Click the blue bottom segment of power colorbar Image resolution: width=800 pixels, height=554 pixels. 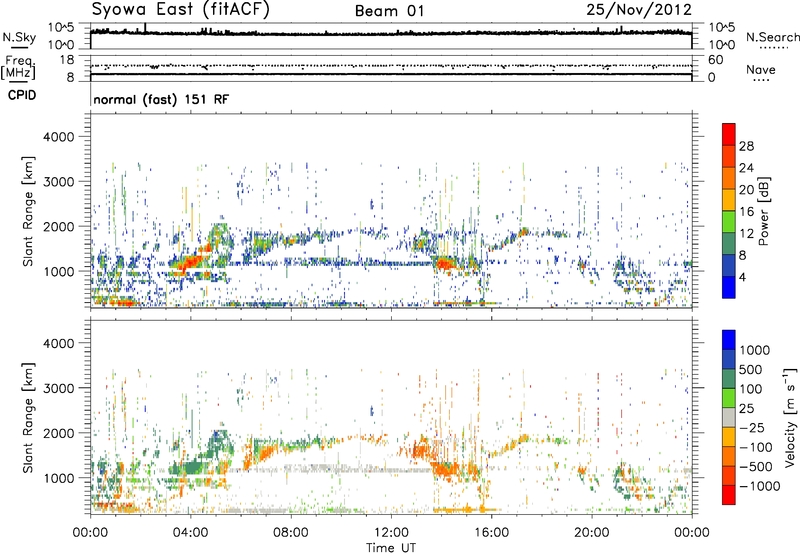point(729,287)
